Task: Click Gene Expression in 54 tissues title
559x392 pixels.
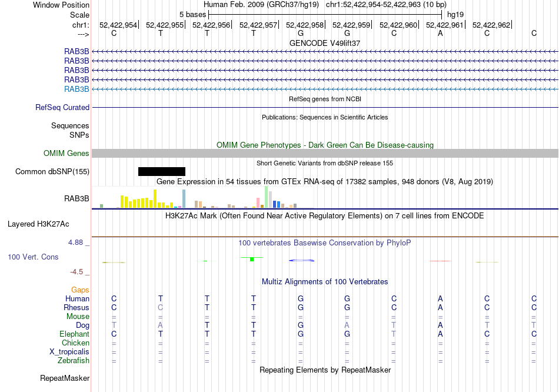Action: click(325, 182)
